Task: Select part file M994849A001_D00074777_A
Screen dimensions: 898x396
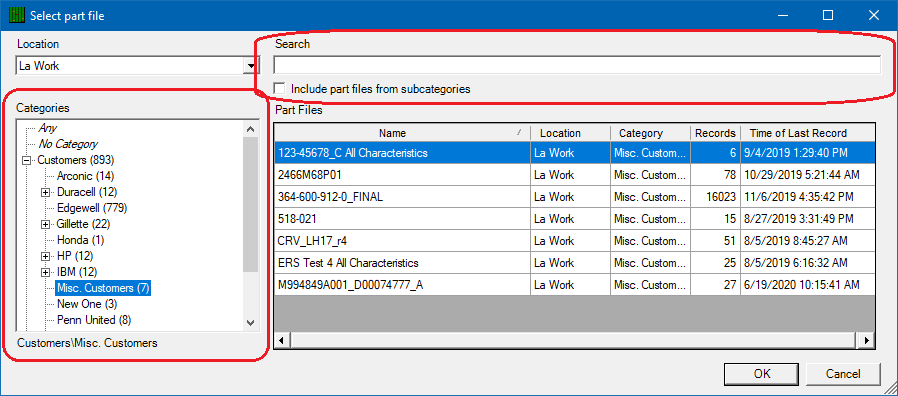Action: point(350,285)
